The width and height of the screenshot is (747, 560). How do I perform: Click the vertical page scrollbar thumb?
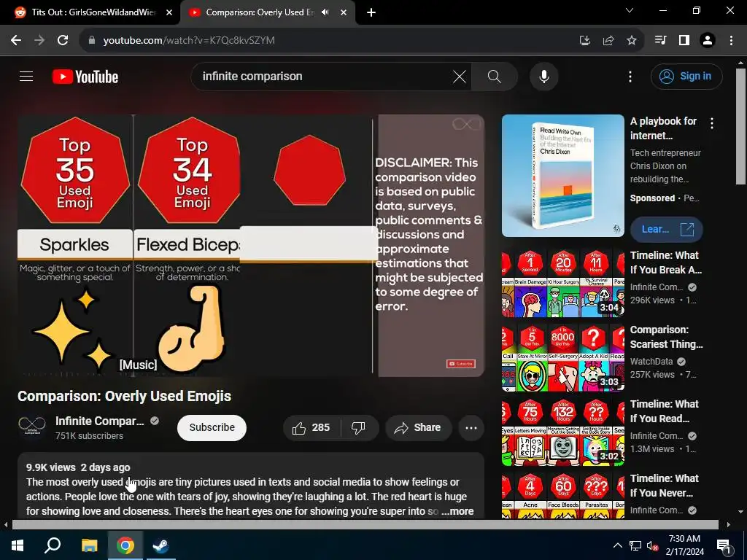[x=740, y=126]
